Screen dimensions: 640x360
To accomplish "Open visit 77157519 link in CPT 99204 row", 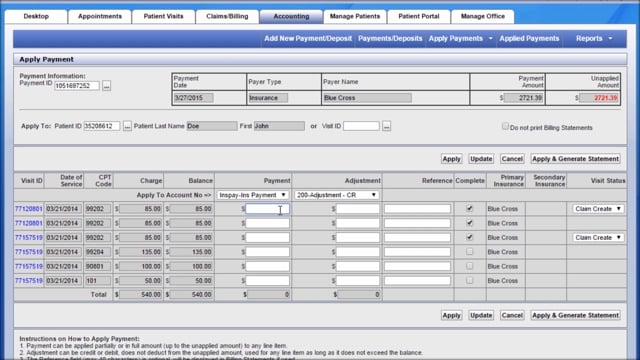I will 29,252.
